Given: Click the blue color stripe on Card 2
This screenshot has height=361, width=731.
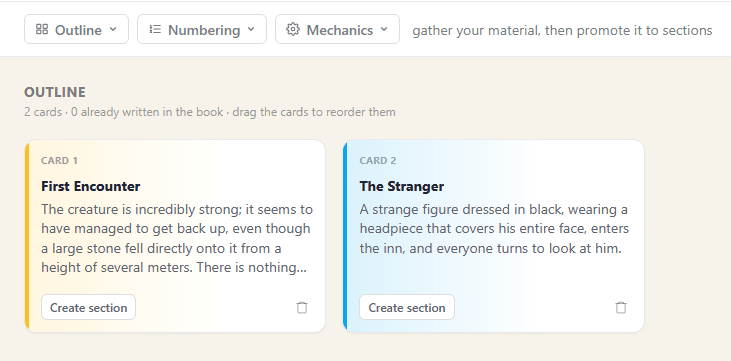Looking at the screenshot, I should click(345, 236).
